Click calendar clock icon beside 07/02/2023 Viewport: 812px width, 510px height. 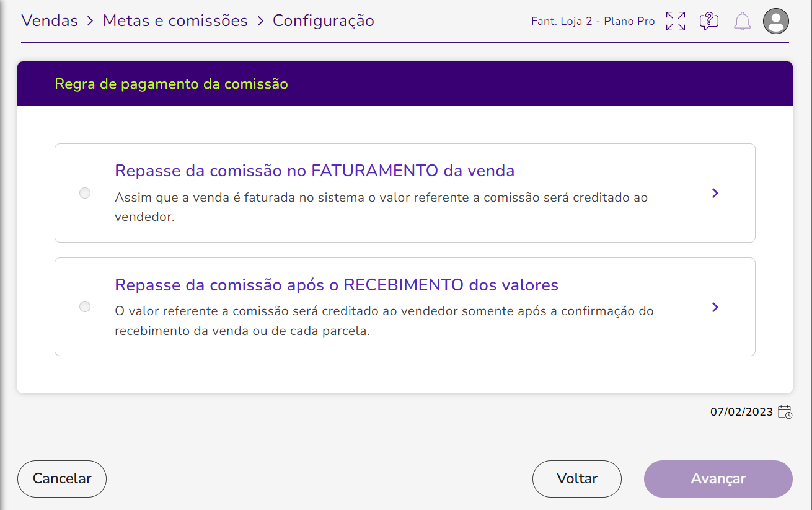[785, 412]
